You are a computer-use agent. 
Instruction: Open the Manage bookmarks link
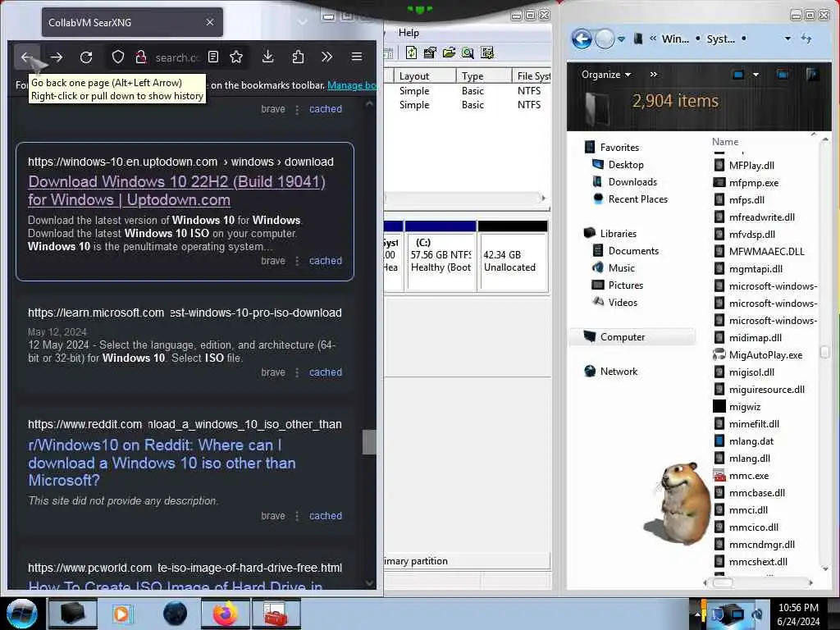coord(352,85)
